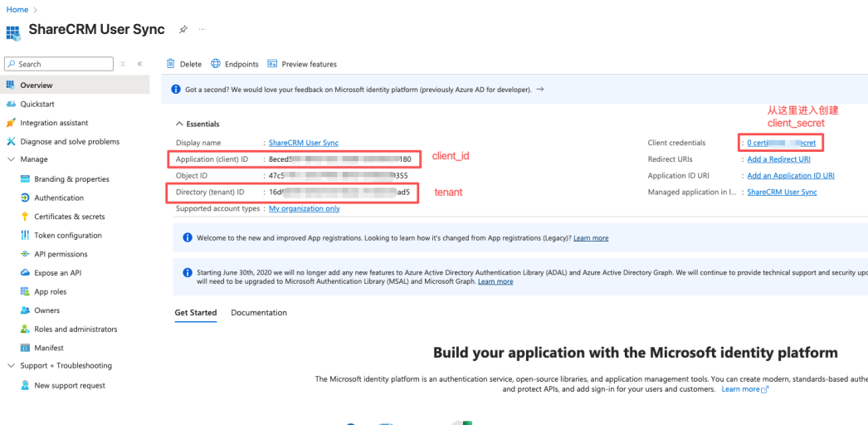
Task: Click the Directory (tenant) ID value
Action: pos(339,192)
